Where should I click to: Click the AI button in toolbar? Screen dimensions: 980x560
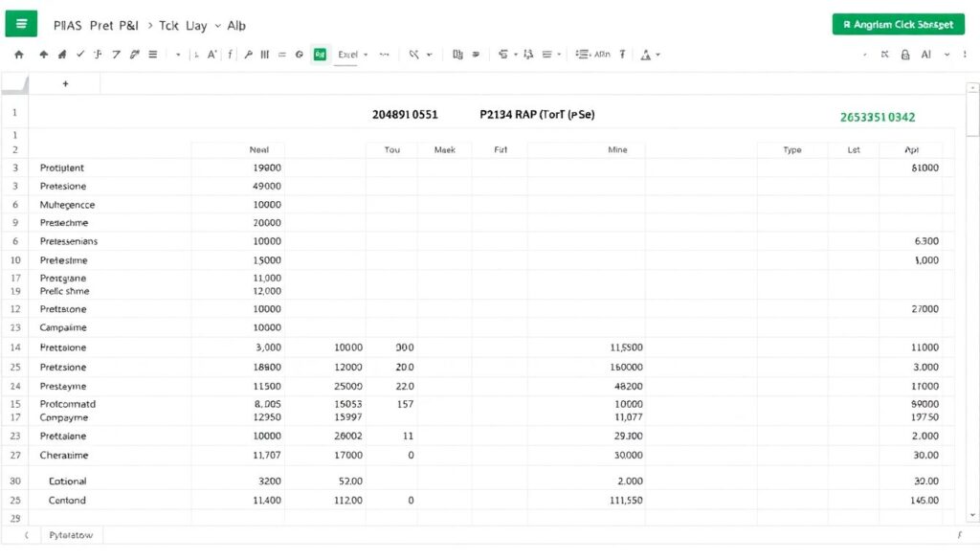926,56
